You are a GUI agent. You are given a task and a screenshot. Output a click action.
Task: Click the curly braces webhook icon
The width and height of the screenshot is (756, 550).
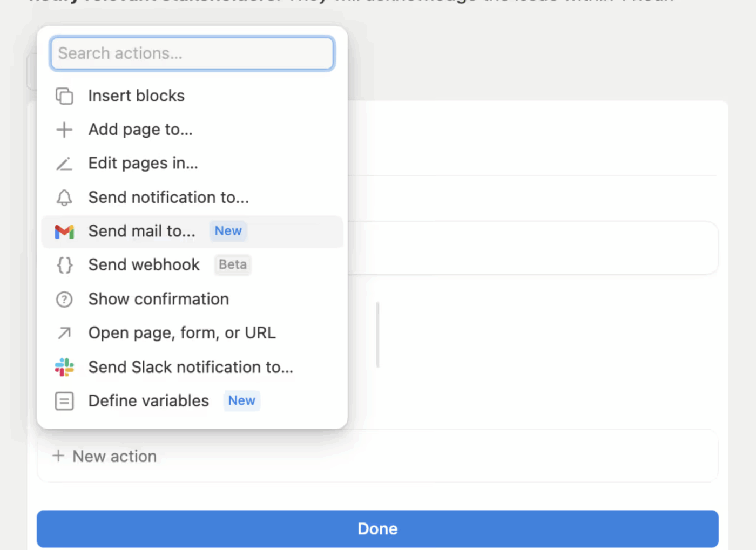[x=64, y=265]
